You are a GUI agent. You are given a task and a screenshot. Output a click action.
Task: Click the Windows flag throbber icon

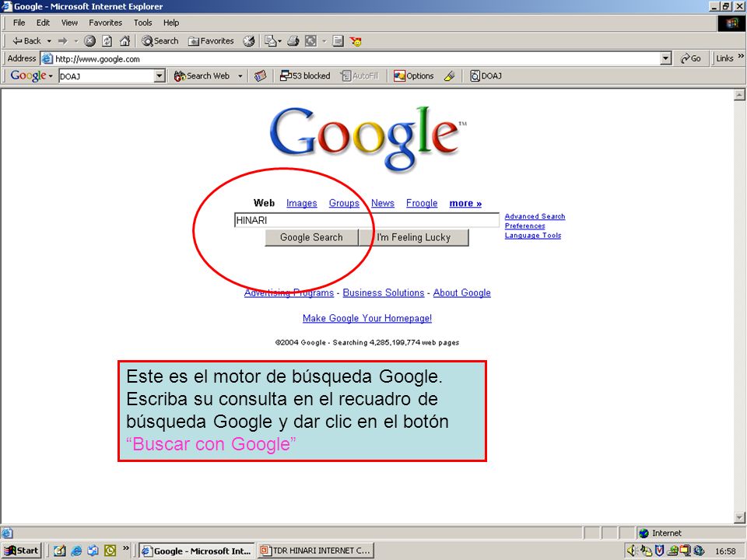pyautogui.click(x=731, y=23)
